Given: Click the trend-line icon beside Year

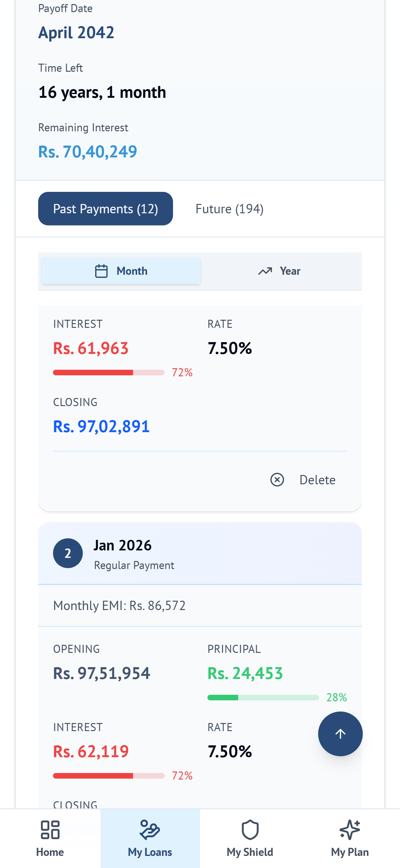Looking at the screenshot, I should (x=265, y=271).
